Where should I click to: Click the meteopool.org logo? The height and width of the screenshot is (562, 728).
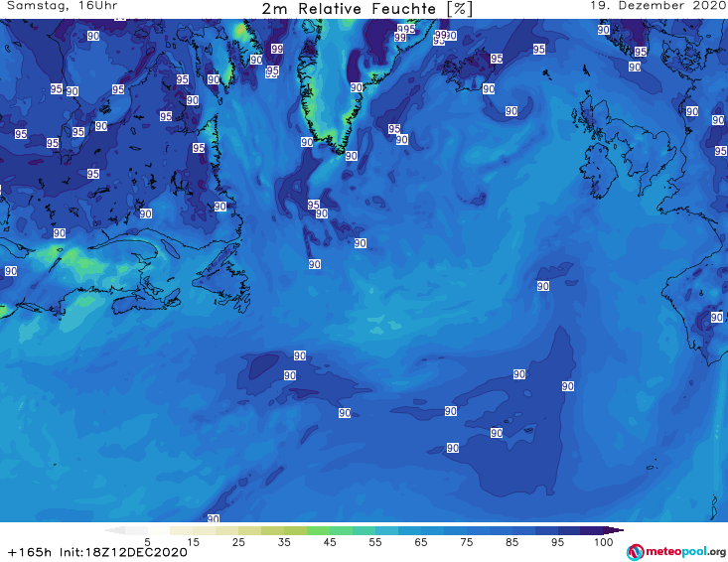click(676, 552)
